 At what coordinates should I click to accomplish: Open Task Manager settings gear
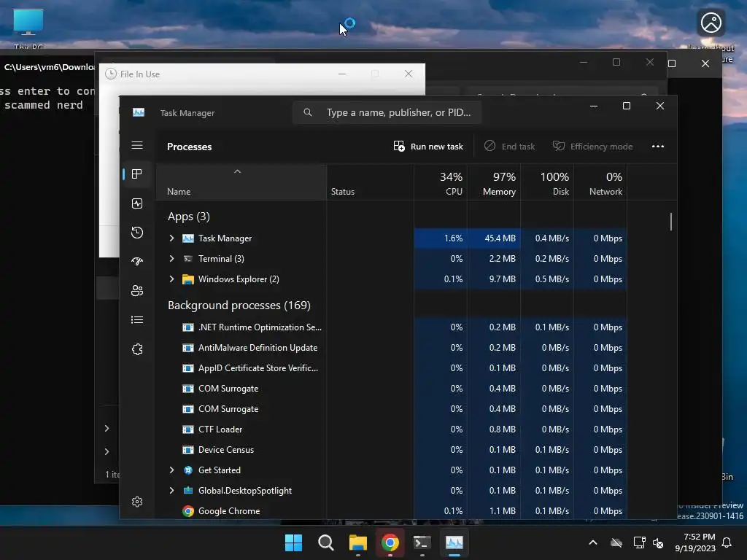[x=137, y=502]
